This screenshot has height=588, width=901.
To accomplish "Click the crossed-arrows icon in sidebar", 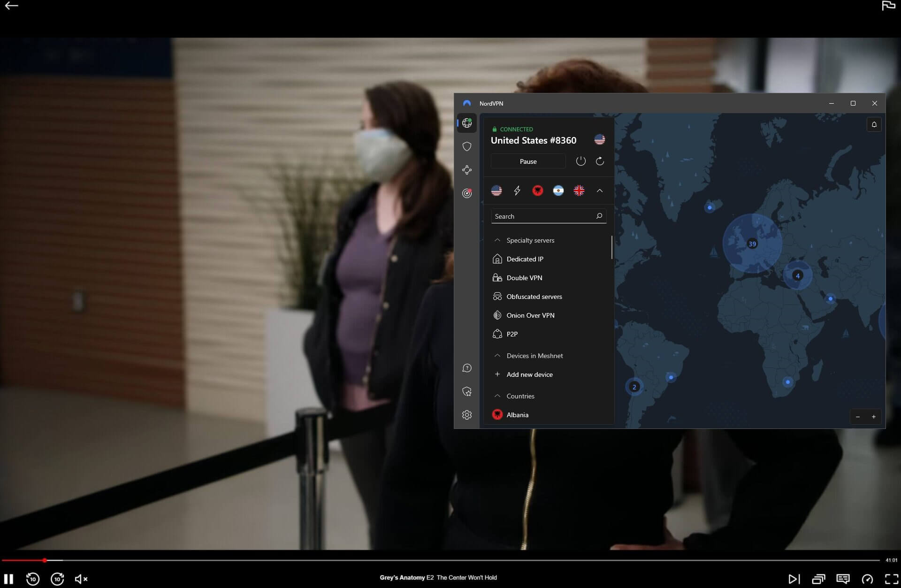I will click(x=467, y=169).
